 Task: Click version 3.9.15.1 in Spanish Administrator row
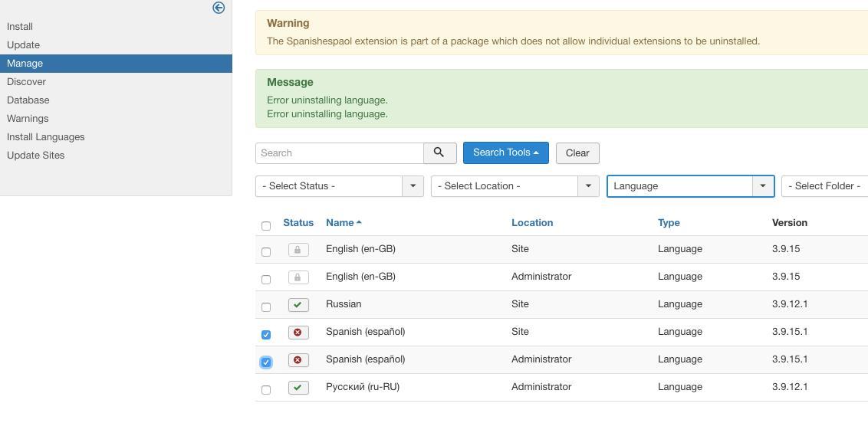(x=790, y=359)
